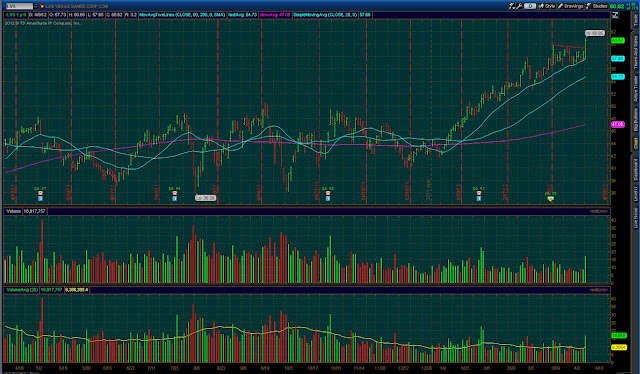Viewport: 640px width, 374px height.
Task: Select the Chart side tab
Action: (636, 143)
